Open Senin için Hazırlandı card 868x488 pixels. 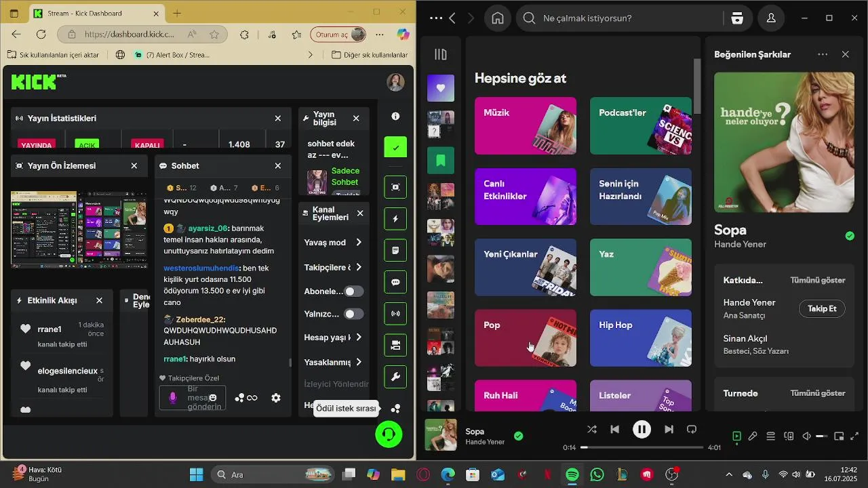click(641, 197)
